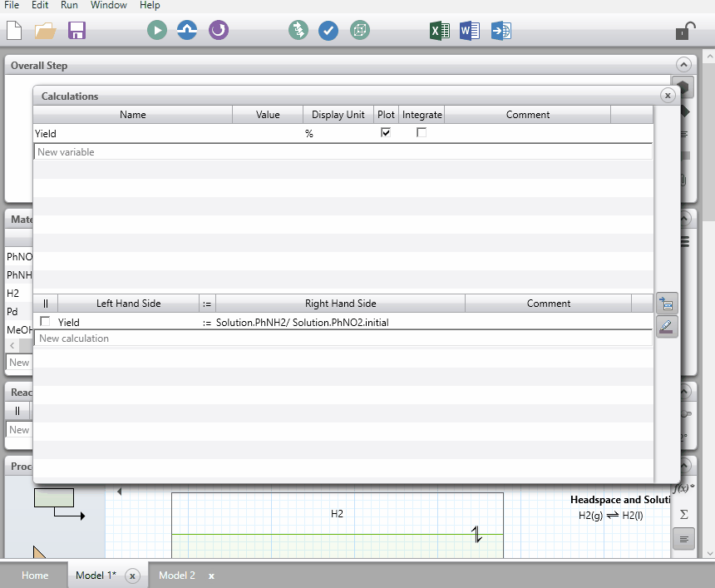Click the scroll up arrow on main scrollbar
This screenshot has width=715, height=588.
coord(709,57)
